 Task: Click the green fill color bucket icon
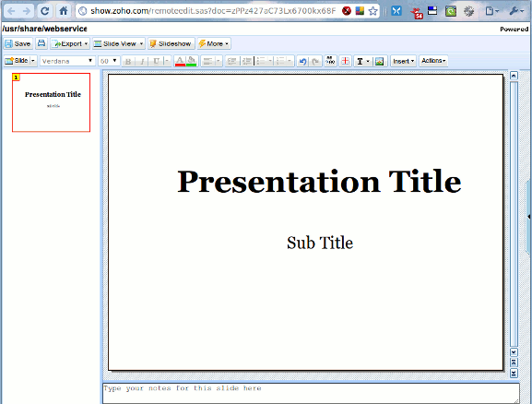pyautogui.click(x=192, y=61)
